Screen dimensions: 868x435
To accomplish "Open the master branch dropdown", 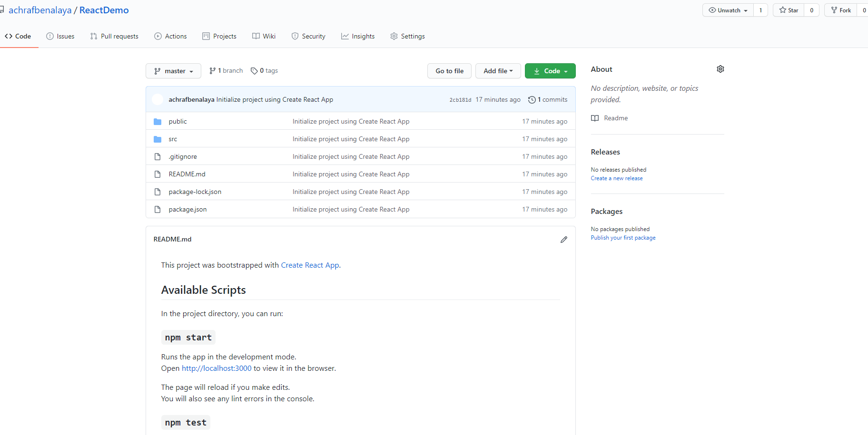I will (173, 70).
